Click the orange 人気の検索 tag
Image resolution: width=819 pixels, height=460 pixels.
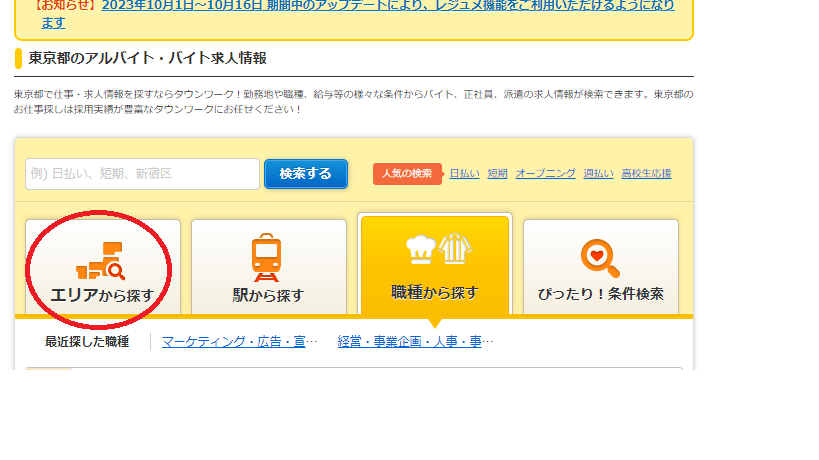[x=407, y=173]
